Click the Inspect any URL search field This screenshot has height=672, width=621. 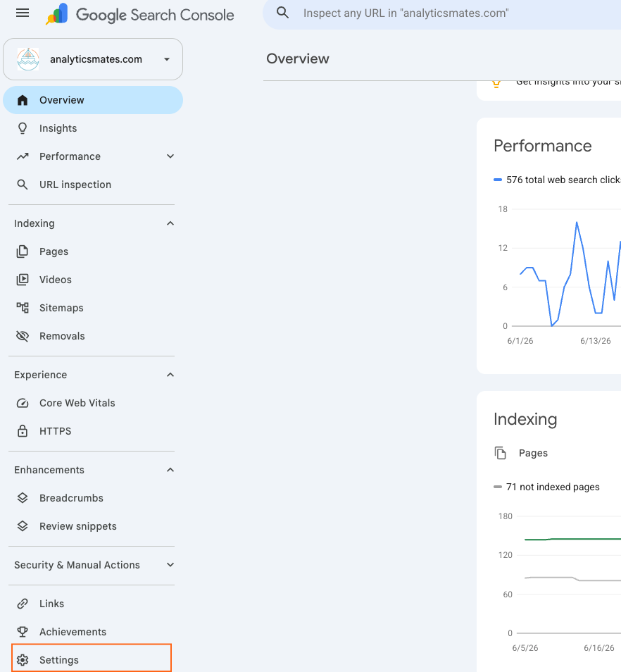coord(441,13)
